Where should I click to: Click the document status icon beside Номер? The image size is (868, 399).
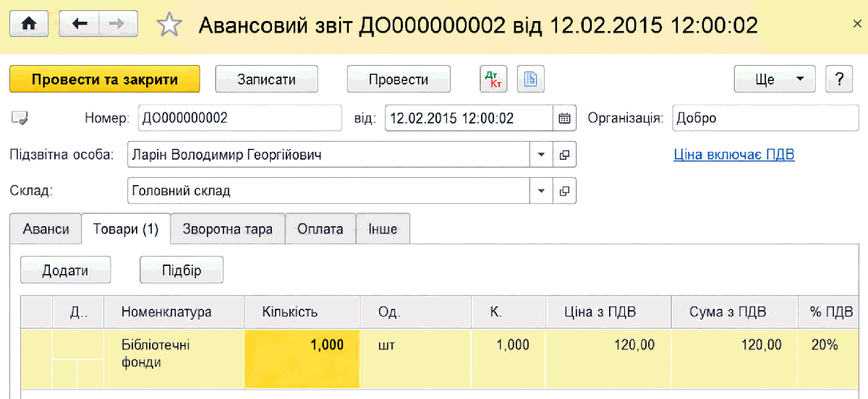[20, 119]
